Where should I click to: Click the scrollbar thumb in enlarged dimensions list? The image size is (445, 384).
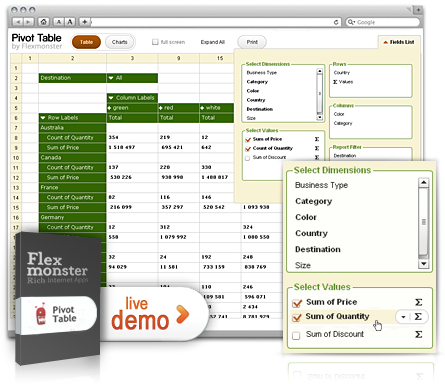pos(423,222)
